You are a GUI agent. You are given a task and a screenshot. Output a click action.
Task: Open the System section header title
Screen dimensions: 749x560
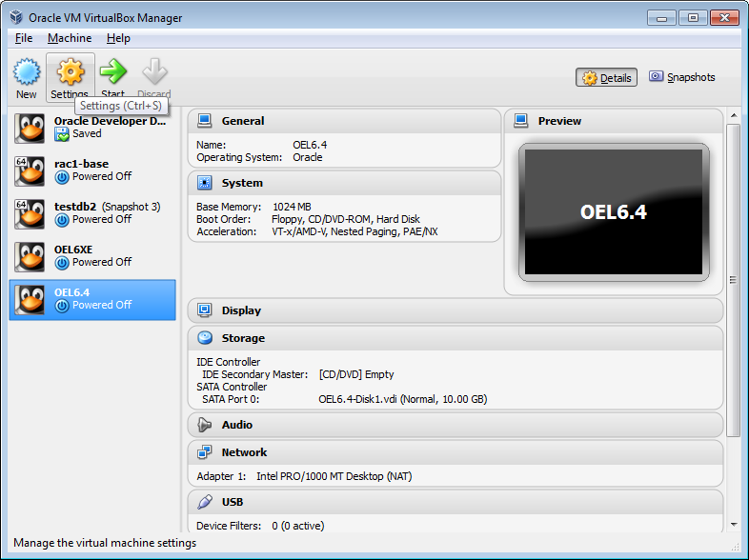(242, 183)
